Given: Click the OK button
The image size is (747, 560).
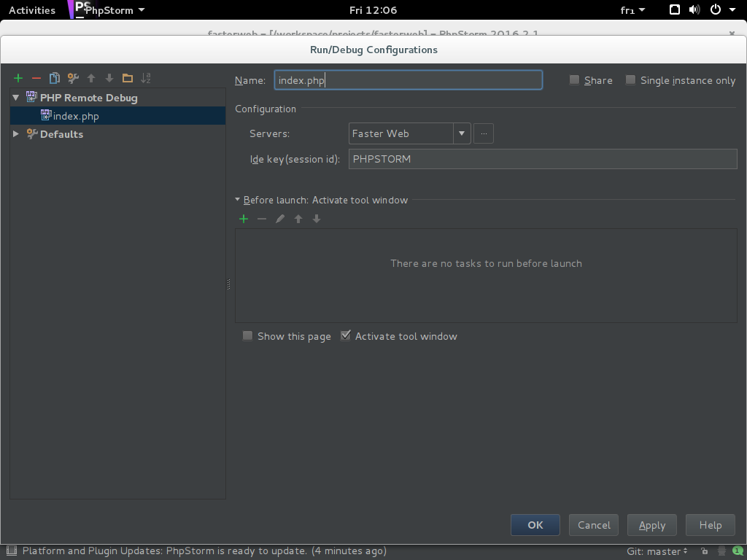Looking at the screenshot, I should click(x=535, y=525).
